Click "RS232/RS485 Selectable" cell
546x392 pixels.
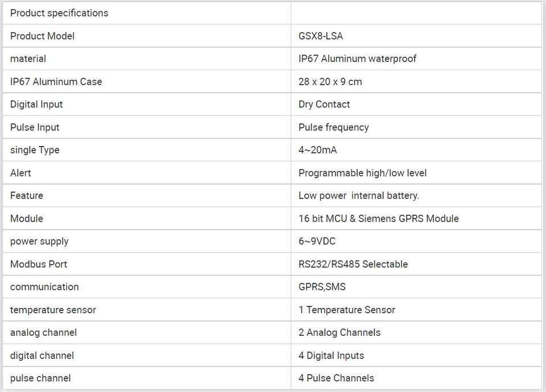click(x=353, y=264)
